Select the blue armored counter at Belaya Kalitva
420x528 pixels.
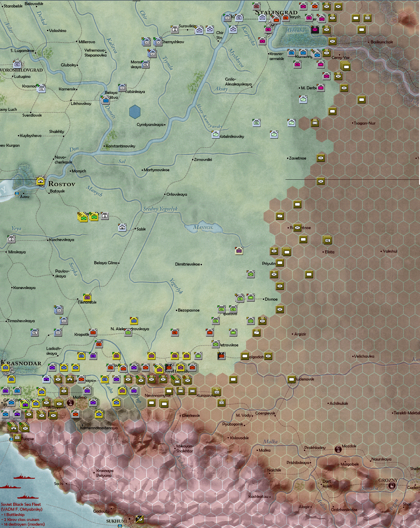click(106, 100)
